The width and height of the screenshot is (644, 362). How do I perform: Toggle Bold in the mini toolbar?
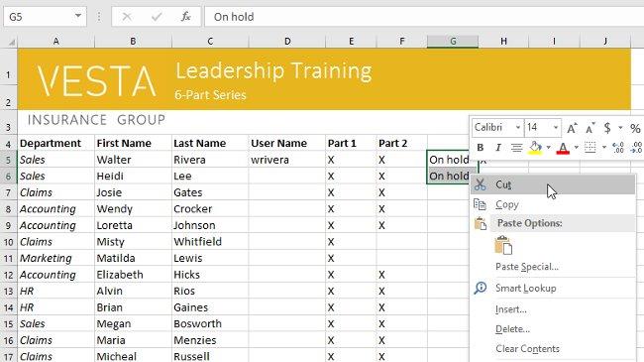point(481,147)
